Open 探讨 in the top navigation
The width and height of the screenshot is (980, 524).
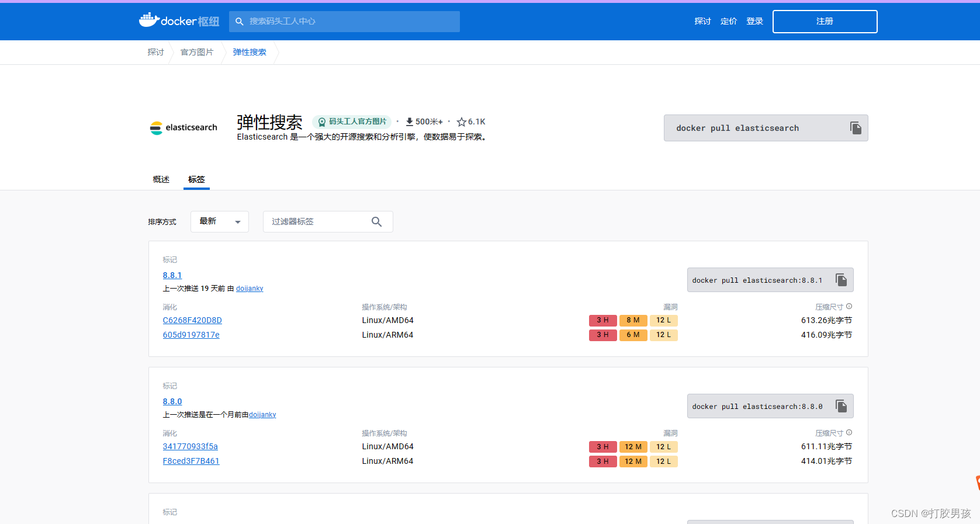pos(702,21)
